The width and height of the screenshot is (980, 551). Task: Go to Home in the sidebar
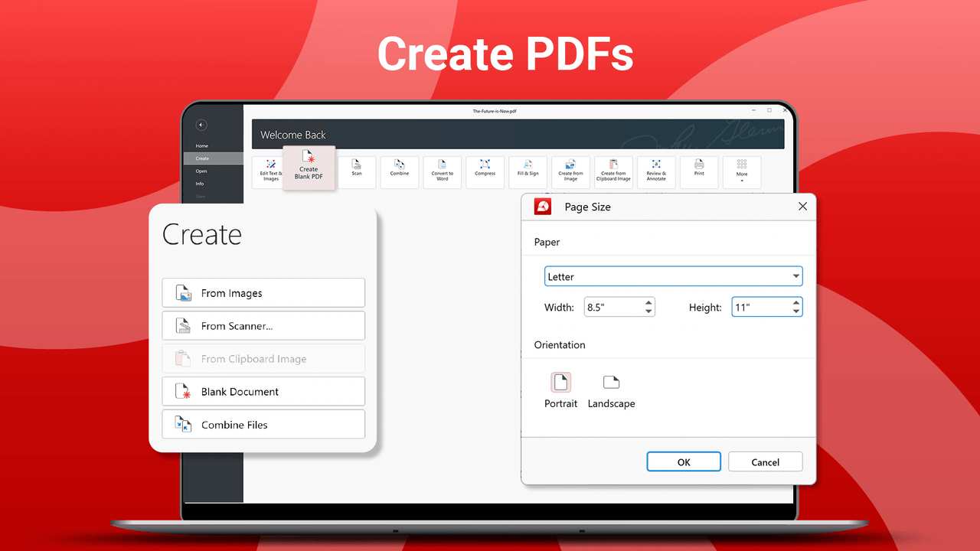pyautogui.click(x=201, y=145)
